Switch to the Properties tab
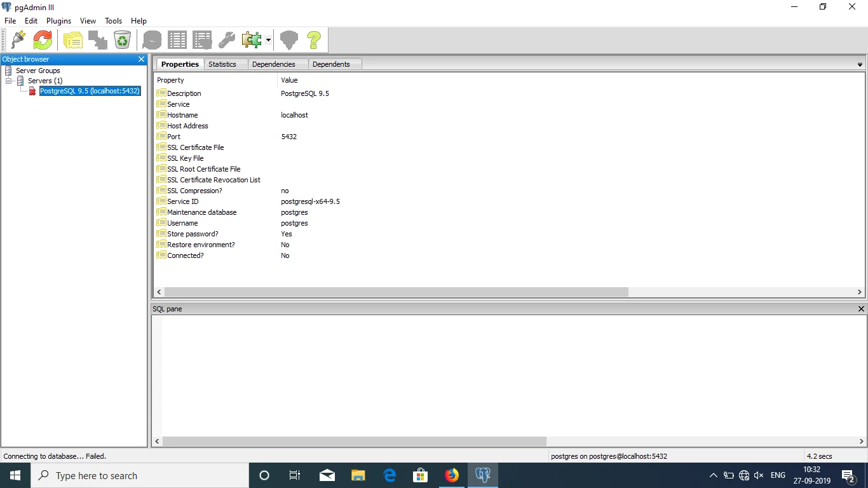868x488 pixels. [x=180, y=64]
